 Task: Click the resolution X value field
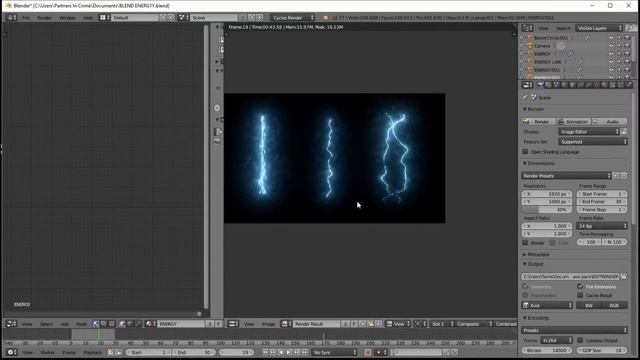547,194
